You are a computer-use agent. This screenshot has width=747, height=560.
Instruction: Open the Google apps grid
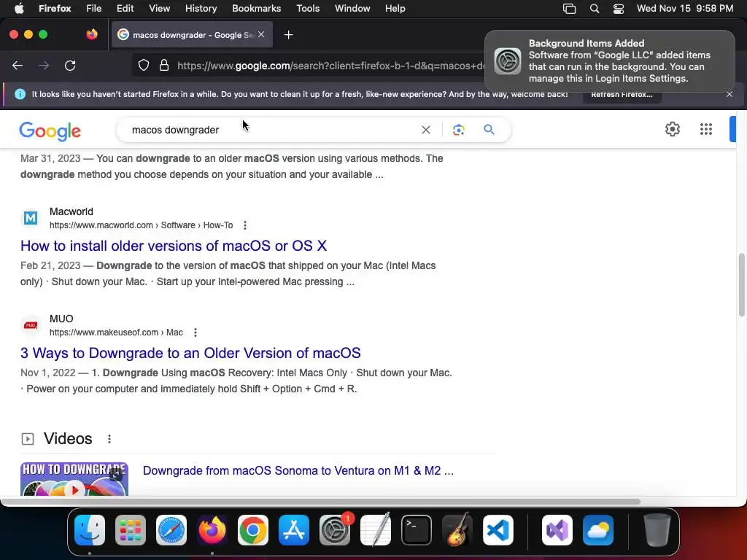coord(706,129)
